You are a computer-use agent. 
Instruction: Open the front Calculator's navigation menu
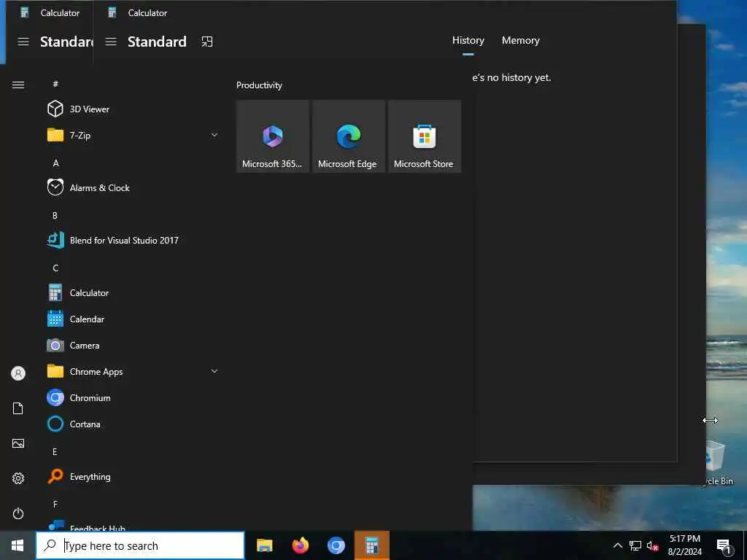coord(111,42)
